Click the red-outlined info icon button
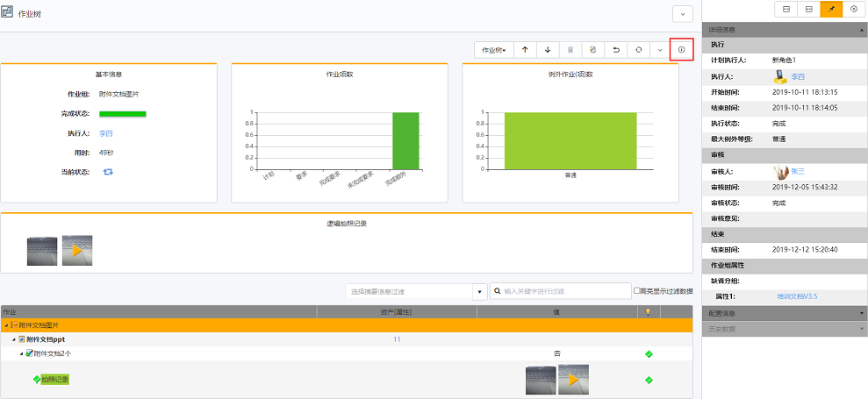The height and width of the screenshot is (399, 868). pos(681,50)
